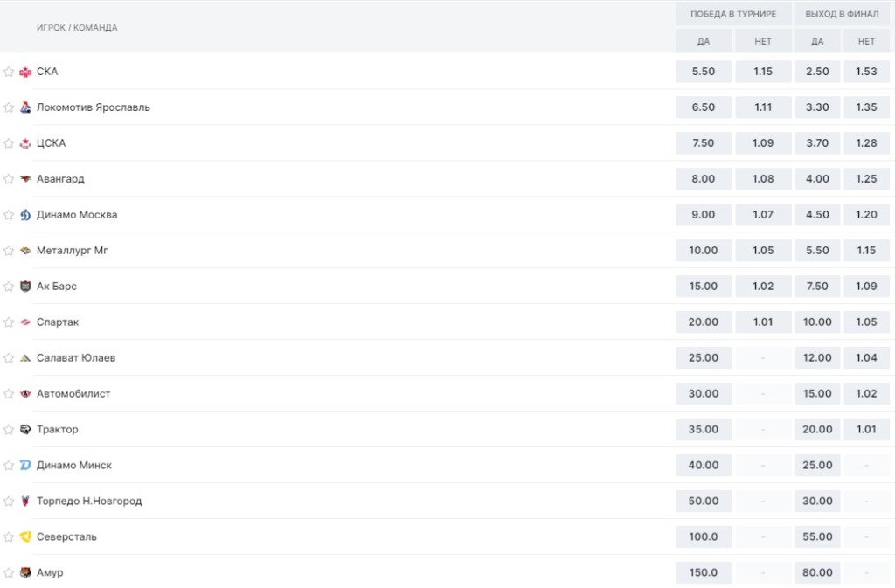The height and width of the screenshot is (588, 895).
Task: Click the Северсталь team logo icon
Action: click(x=25, y=536)
